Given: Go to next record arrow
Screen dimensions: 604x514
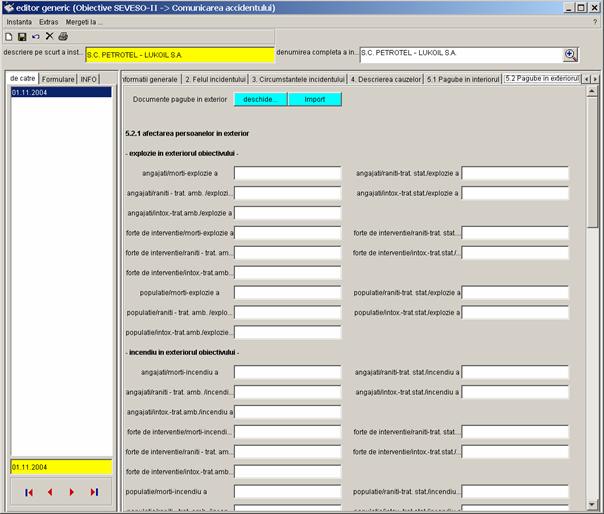Looking at the screenshot, I should point(72,492).
